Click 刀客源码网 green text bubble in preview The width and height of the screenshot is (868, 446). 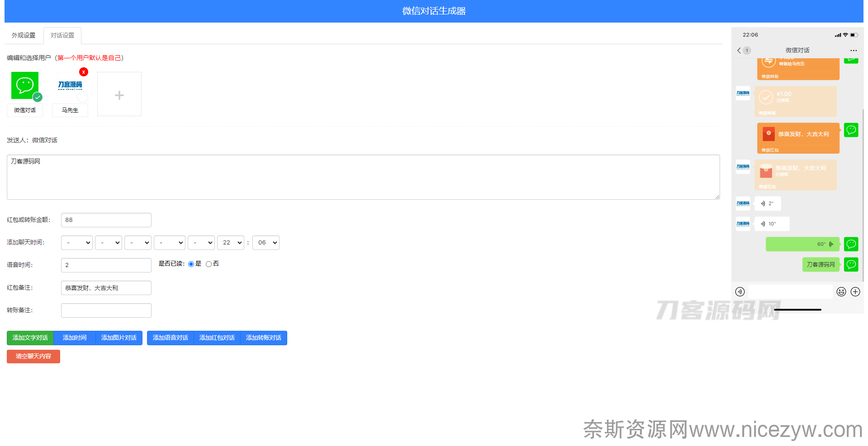click(x=821, y=264)
